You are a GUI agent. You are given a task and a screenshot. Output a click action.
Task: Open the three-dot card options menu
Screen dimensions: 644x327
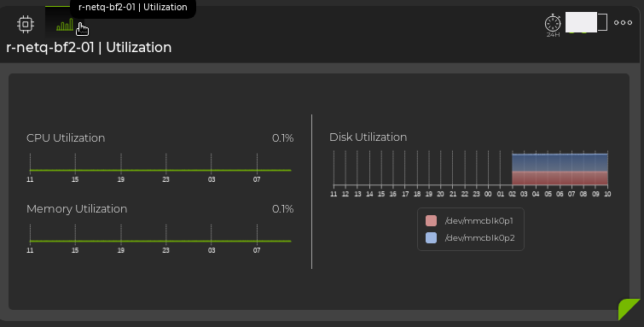point(623,22)
